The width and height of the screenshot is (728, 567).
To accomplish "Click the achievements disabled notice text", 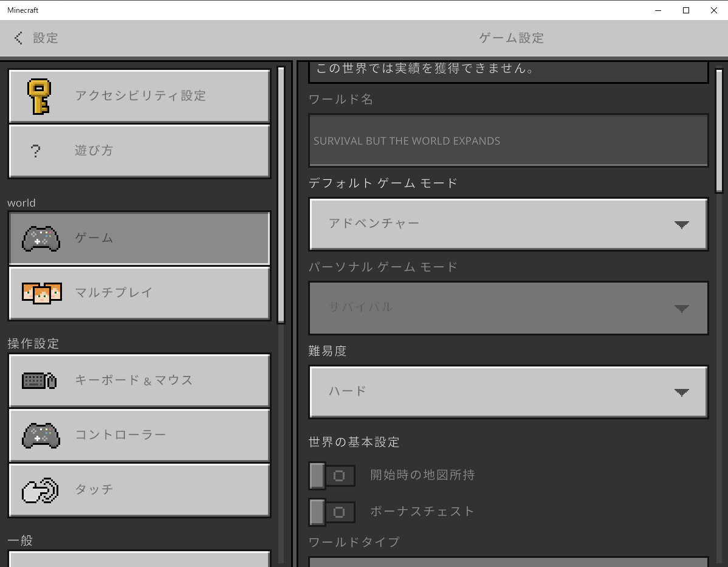I will (425, 69).
